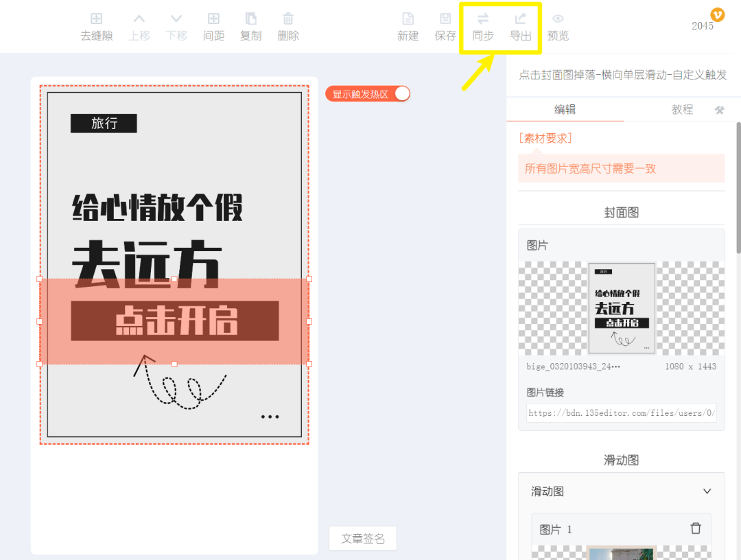This screenshot has width=741, height=560.
Task: Click the 封面图 section heading
Action: 622,212
